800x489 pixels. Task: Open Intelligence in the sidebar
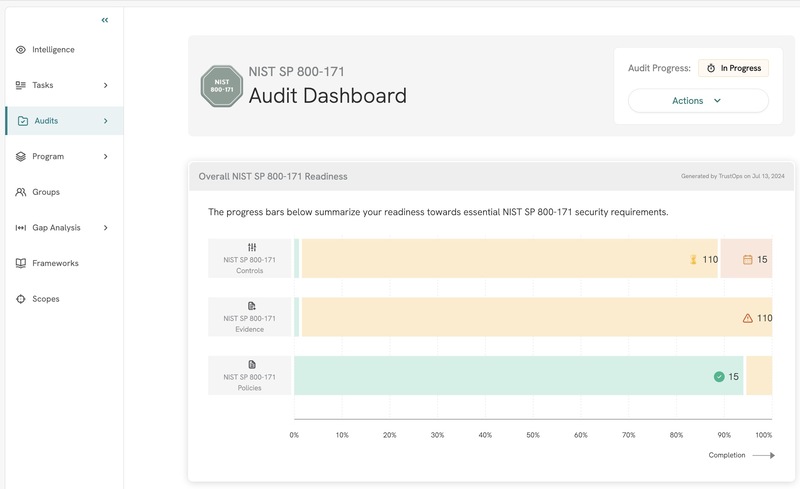tap(64, 50)
